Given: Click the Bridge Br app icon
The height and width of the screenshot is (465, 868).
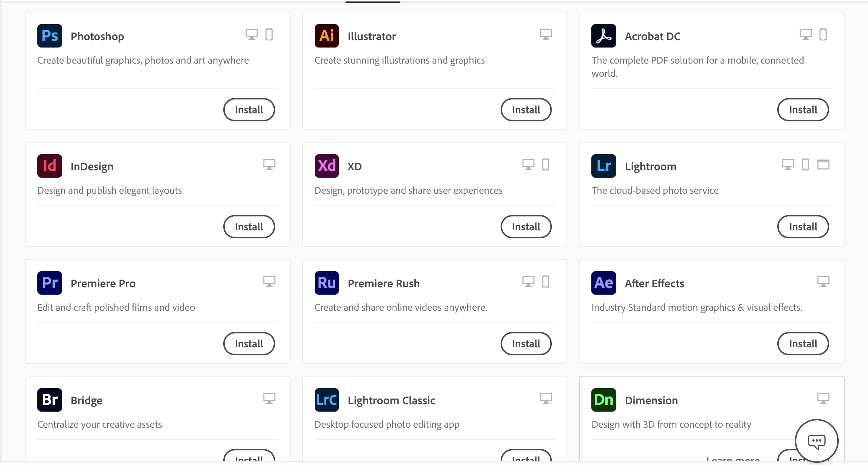Looking at the screenshot, I should pos(50,400).
